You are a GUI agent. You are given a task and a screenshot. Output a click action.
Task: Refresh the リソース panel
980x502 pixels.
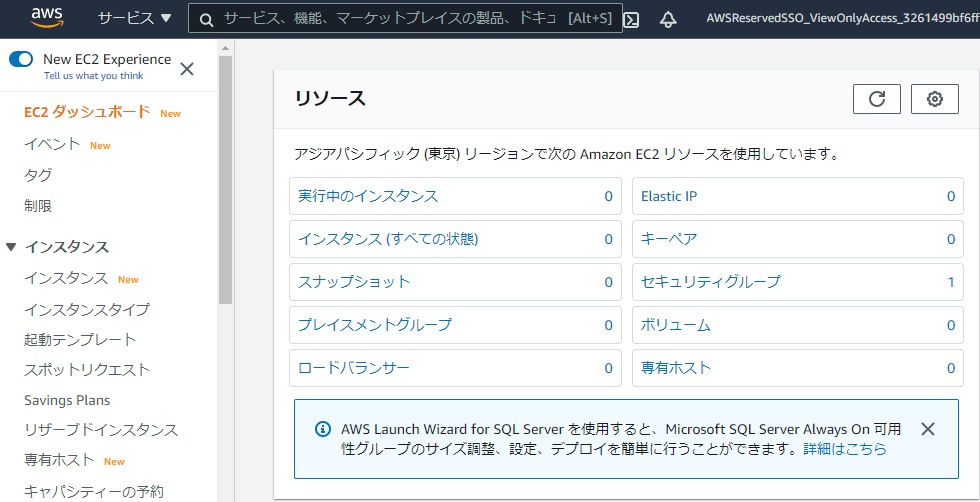coord(876,99)
